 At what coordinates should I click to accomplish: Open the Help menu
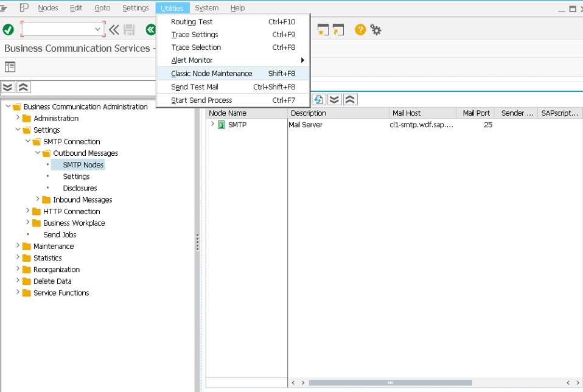(237, 8)
